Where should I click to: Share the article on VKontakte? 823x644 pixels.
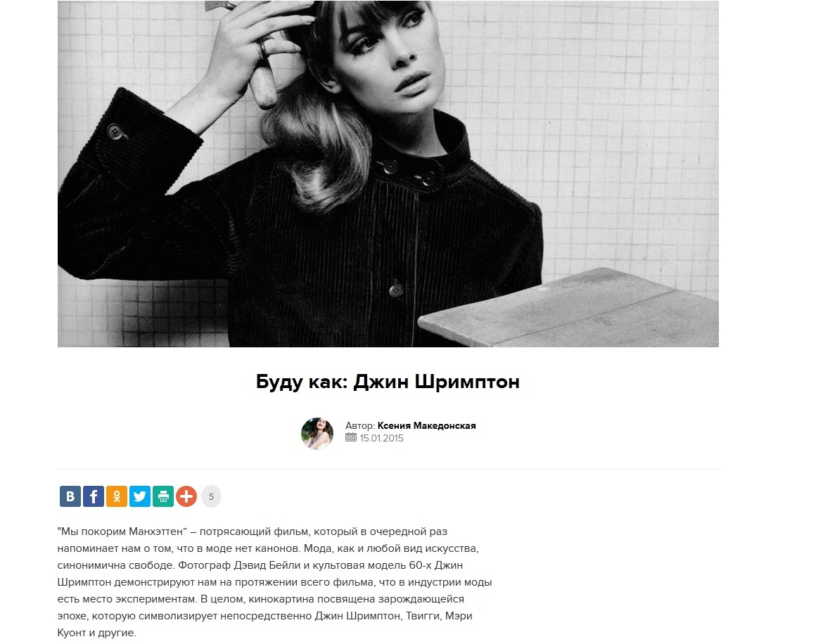click(x=70, y=496)
